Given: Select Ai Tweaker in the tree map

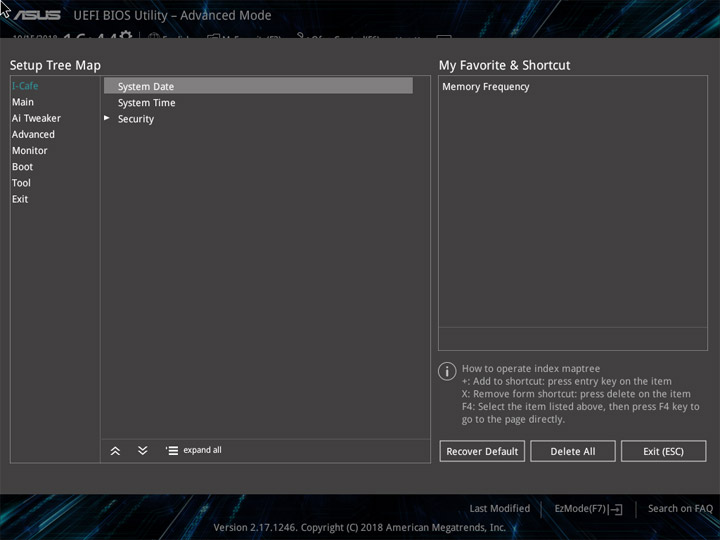Looking at the screenshot, I should (36, 118).
